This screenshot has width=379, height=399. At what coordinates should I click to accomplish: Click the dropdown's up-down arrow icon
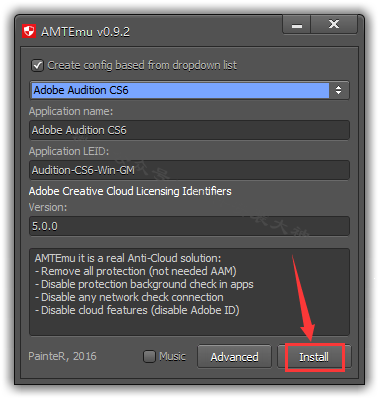pos(338,90)
